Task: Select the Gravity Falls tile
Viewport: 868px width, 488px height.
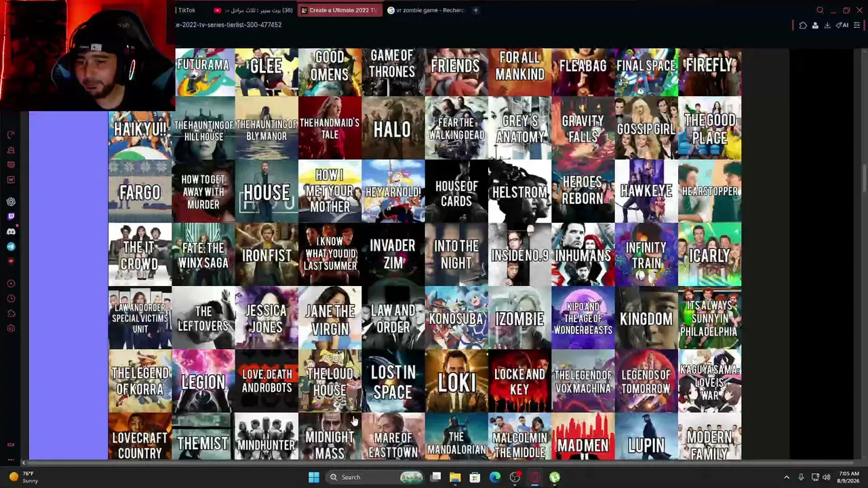Action: click(x=583, y=128)
